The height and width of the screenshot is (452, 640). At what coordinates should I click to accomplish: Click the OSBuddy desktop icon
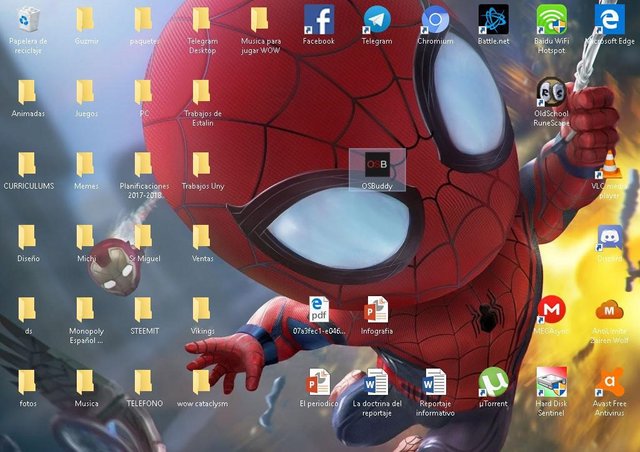(376, 165)
